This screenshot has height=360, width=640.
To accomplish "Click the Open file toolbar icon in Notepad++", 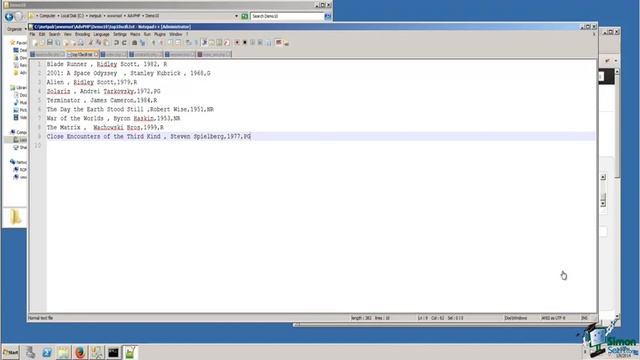I will pyautogui.click(x=42, y=42).
